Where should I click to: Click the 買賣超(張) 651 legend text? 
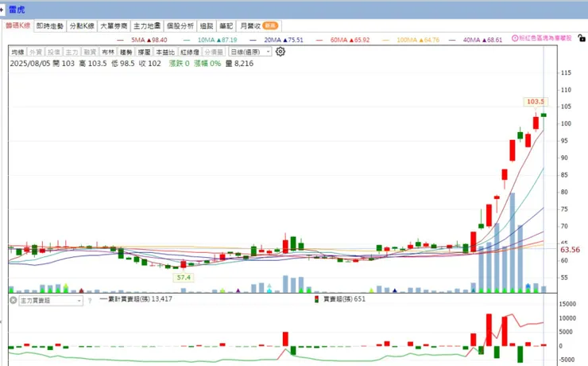(344, 299)
